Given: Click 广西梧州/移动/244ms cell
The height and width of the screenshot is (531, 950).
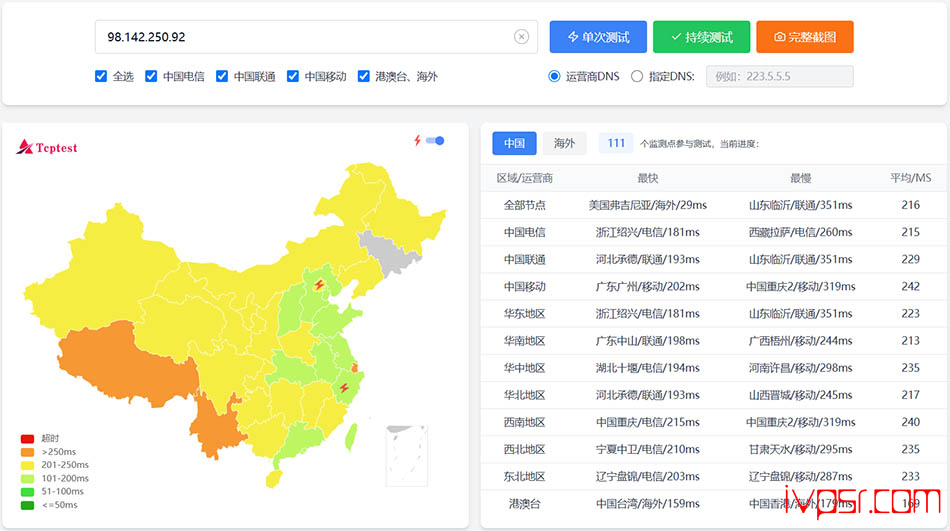Looking at the screenshot, I should (x=800, y=341).
